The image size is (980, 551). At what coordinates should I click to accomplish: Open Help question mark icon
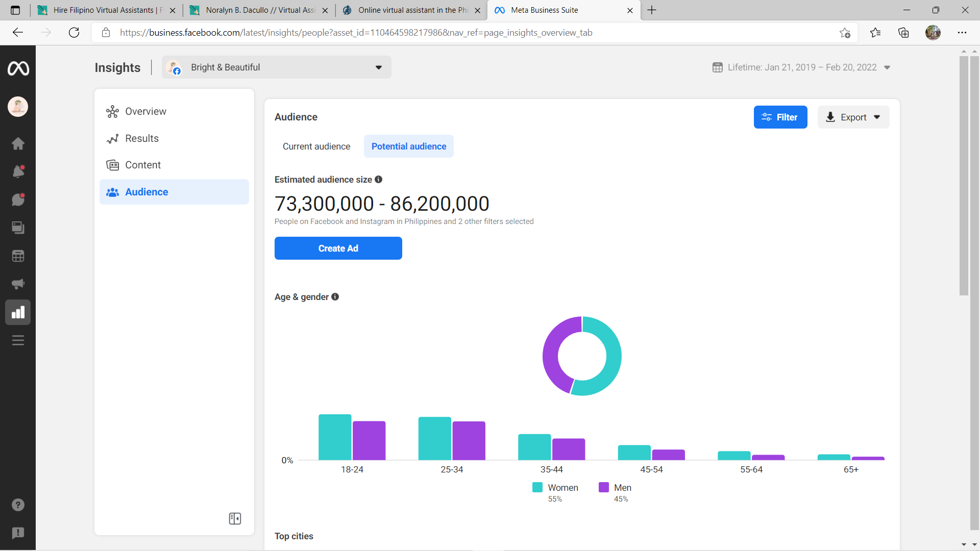tap(18, 505)
